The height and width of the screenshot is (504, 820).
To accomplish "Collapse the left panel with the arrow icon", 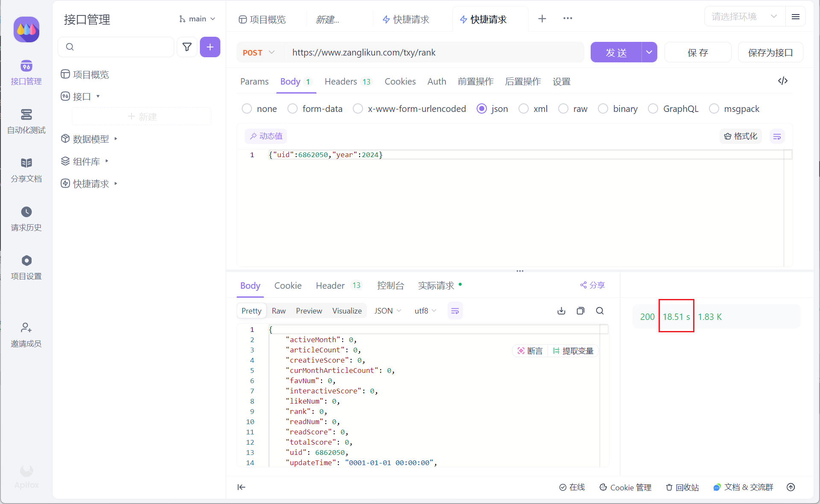I will click(241, 487).
